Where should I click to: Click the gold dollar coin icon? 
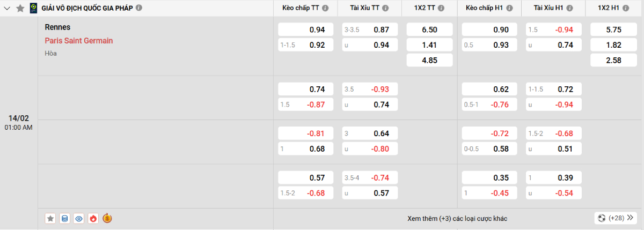107,218
